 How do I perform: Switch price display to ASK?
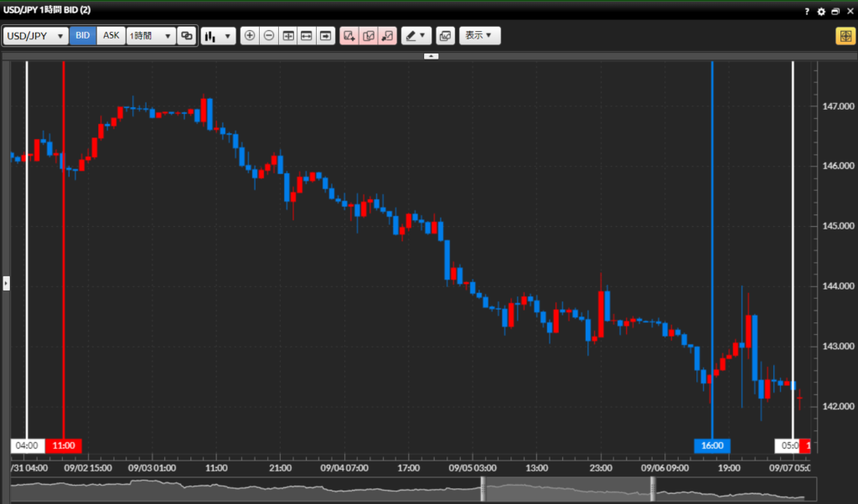(111, 36)
